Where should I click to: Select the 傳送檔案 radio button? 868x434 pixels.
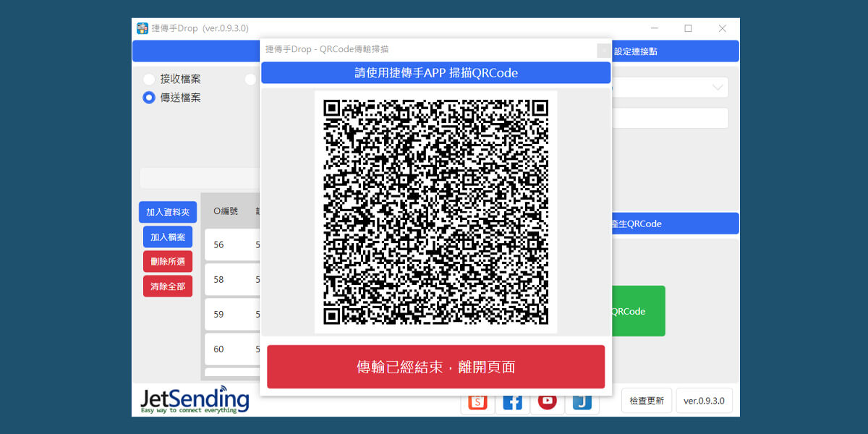(149, 98)
